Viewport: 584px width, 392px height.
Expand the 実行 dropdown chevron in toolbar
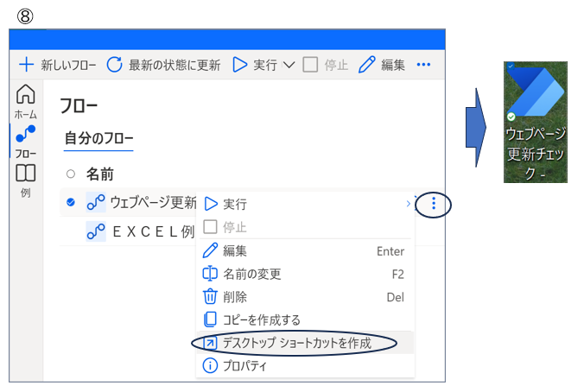(x=289, y=65)
